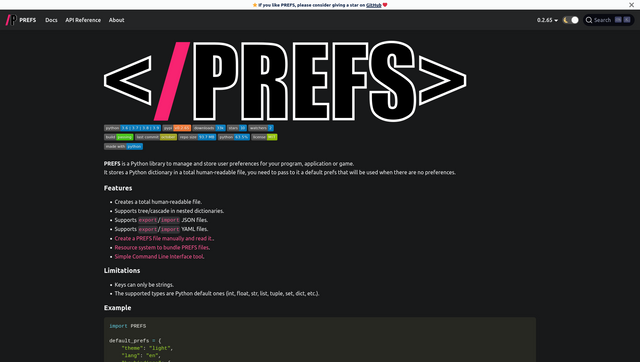Click the repo size badge
Image resolution: width=640 pixels, height=362 pixels.
[197, 137]
